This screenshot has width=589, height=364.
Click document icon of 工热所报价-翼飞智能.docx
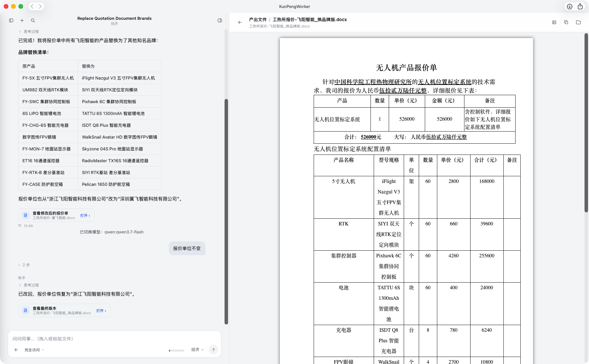pos(26,215)
